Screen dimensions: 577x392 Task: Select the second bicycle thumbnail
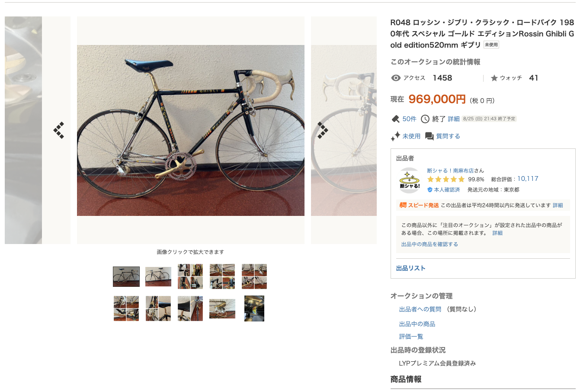[x=158, y=276]
